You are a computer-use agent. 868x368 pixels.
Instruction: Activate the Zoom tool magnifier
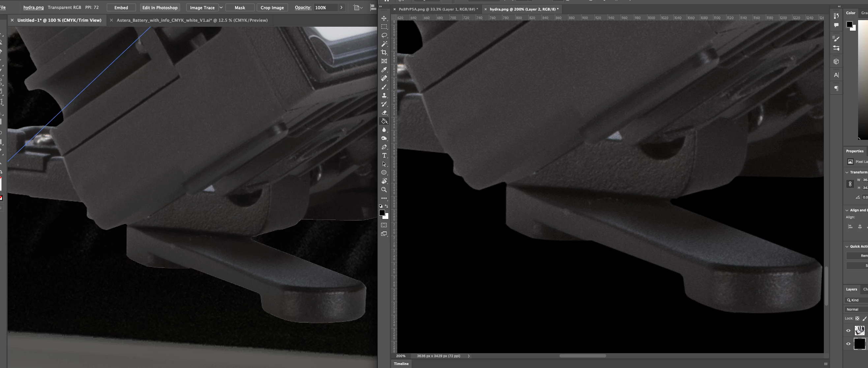coord(384,190)
